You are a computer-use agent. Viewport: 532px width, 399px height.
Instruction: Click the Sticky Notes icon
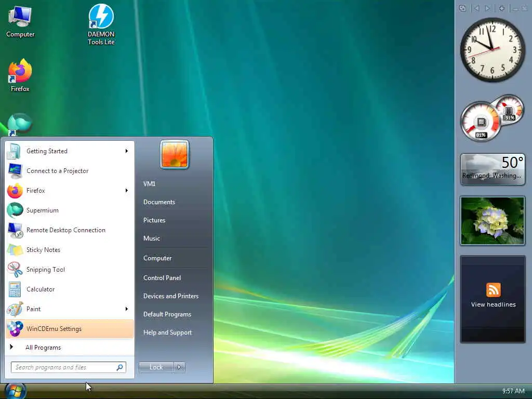15,250
